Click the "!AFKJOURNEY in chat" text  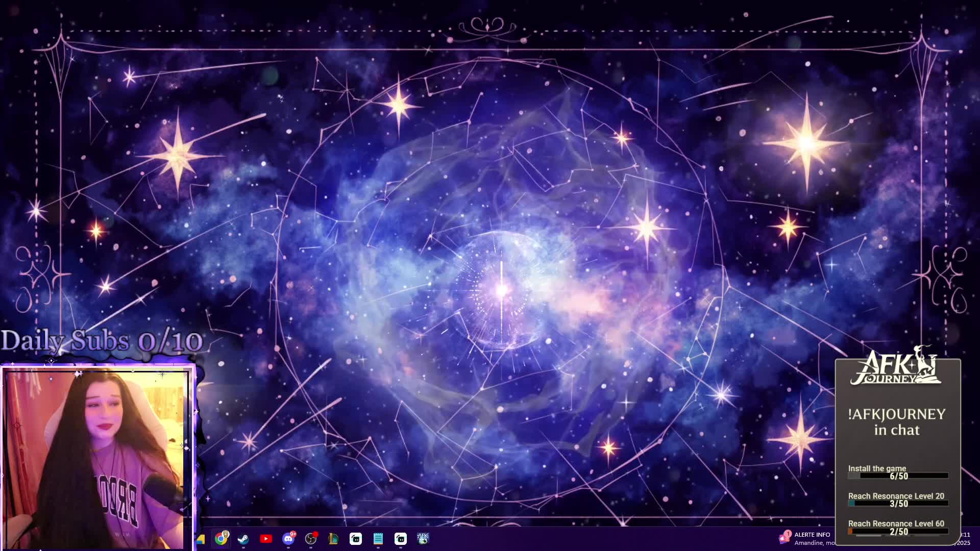(x=897, y=422)
